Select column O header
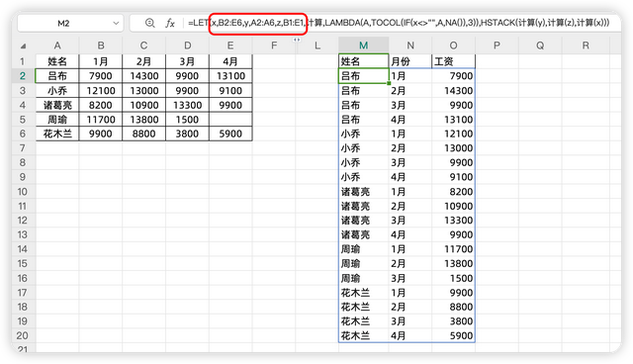 coord(453,45)
